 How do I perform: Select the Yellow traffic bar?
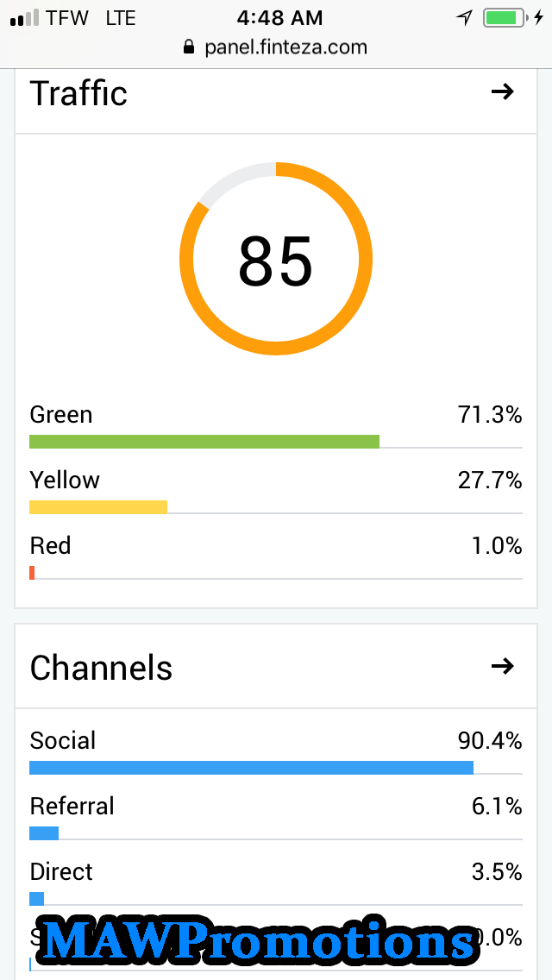98,507
